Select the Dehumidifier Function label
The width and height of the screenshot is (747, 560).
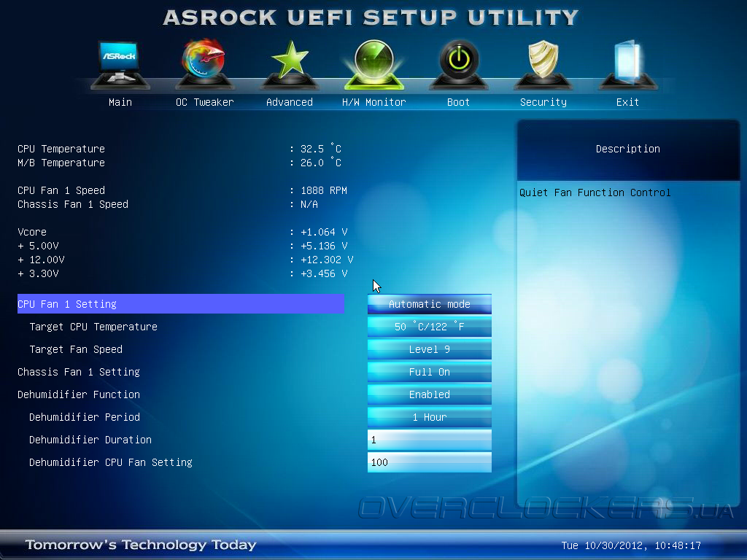[79, 394]
